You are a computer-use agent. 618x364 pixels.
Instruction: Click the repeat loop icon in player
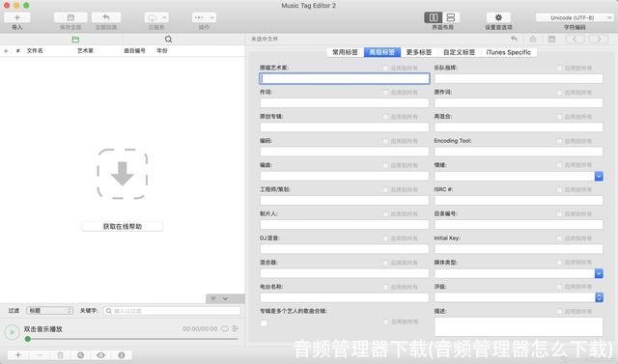pyautogui.click(x=225, y=328)
